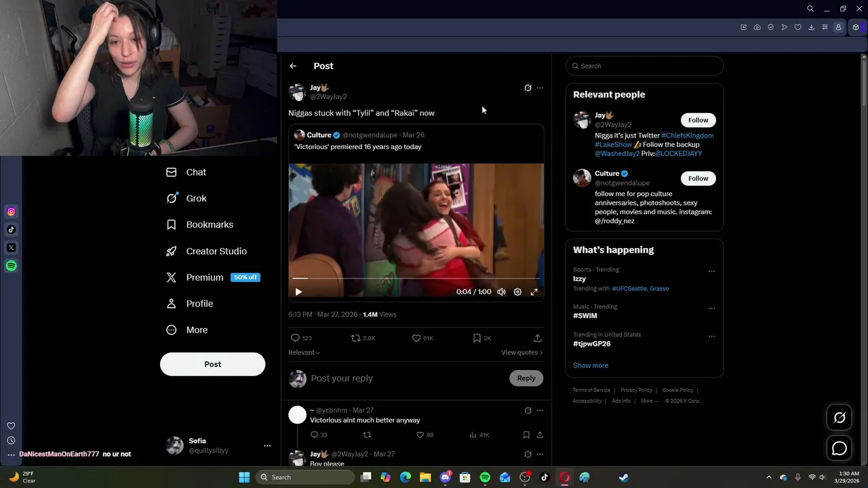Click Show more under What's happening
The width and height of the screenshot is (868, 488).
click(x=591, y=365)
